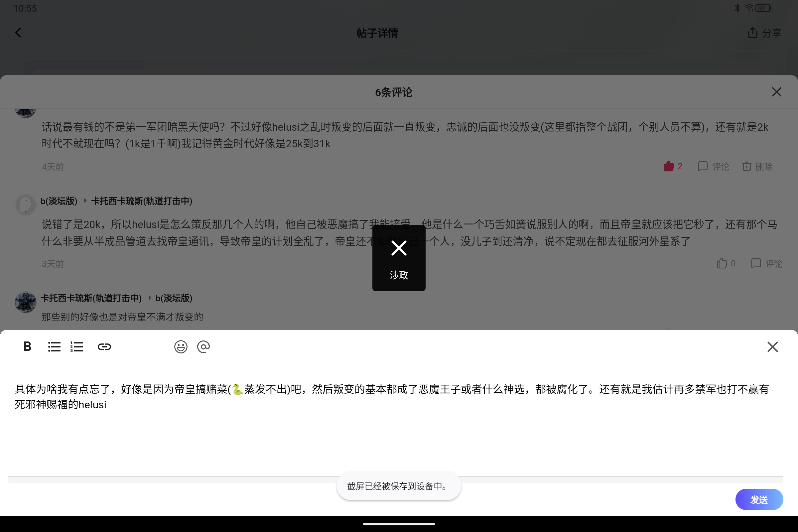Viewport: 798px width, 532px height.
Task: Open the emoji picker
Action: (x=181, y=347)
